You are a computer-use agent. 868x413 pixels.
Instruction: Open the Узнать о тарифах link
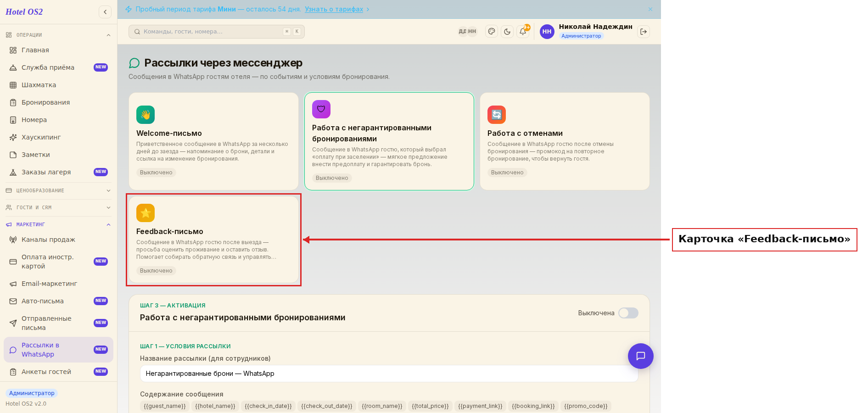tap(334, 9)
